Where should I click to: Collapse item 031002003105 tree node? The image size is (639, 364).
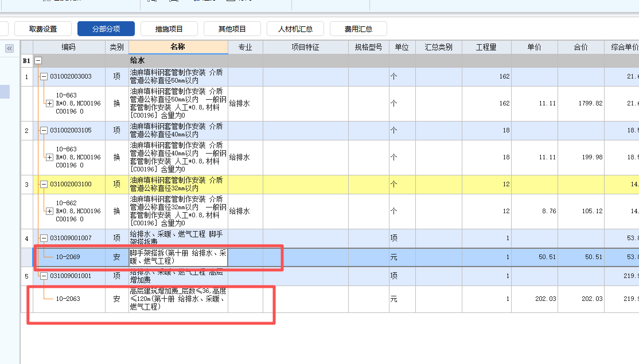coord(44,130)
